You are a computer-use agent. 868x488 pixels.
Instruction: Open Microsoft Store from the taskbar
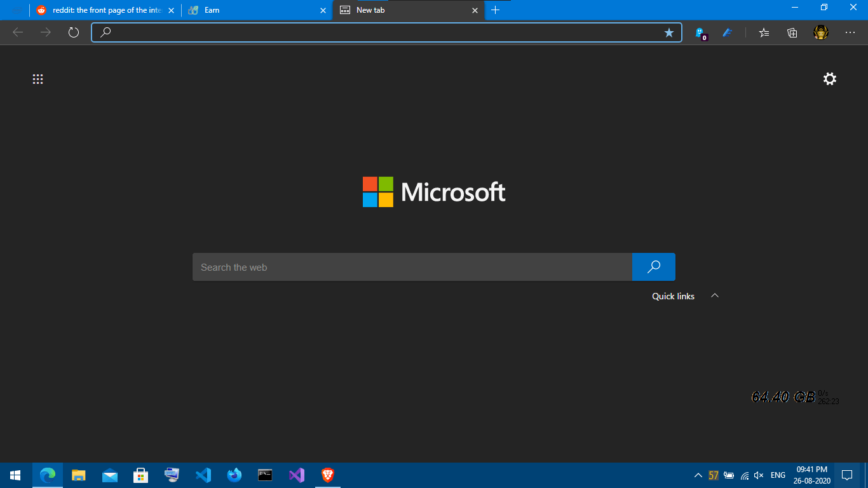[141, 475]
